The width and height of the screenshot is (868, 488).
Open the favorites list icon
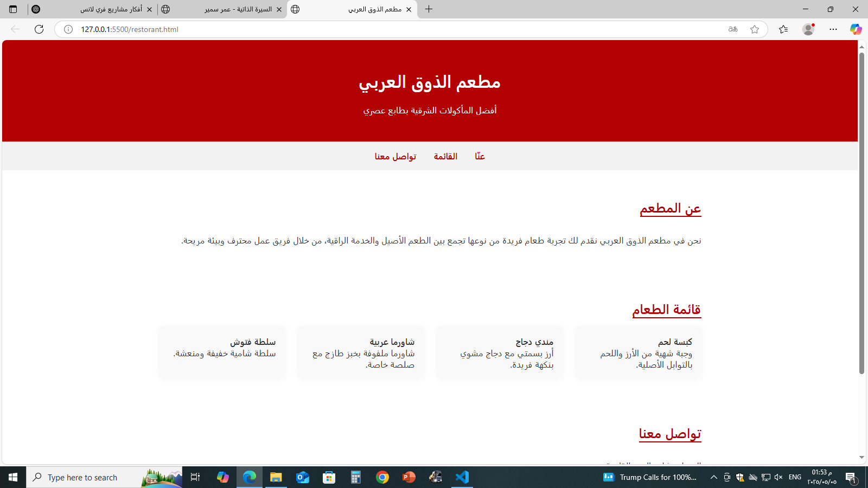tap(783, 29)
